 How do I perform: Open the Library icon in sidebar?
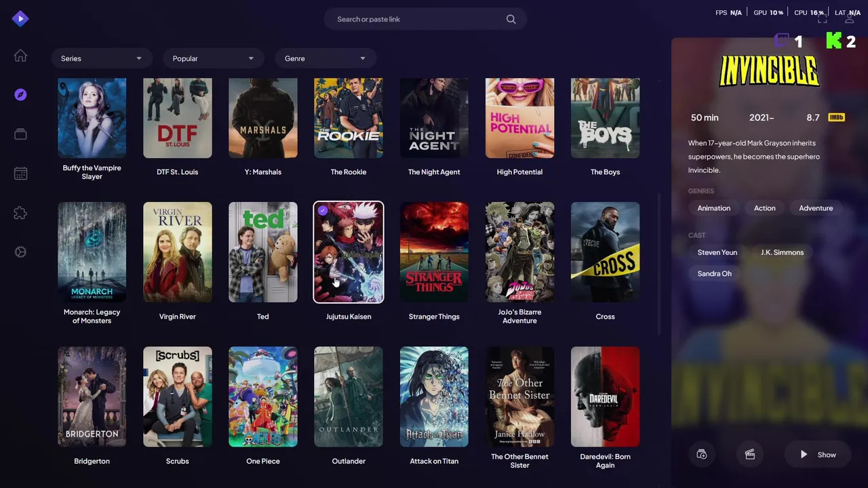click(20, 134)
